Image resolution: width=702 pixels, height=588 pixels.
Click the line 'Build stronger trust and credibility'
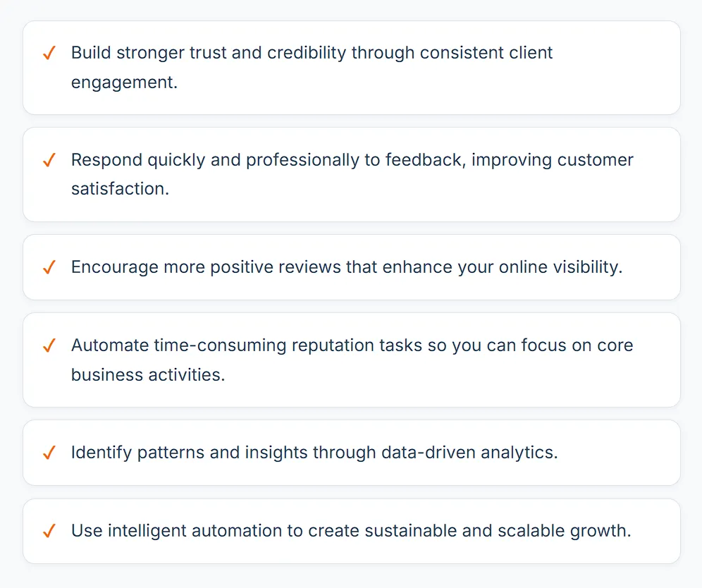312,53
